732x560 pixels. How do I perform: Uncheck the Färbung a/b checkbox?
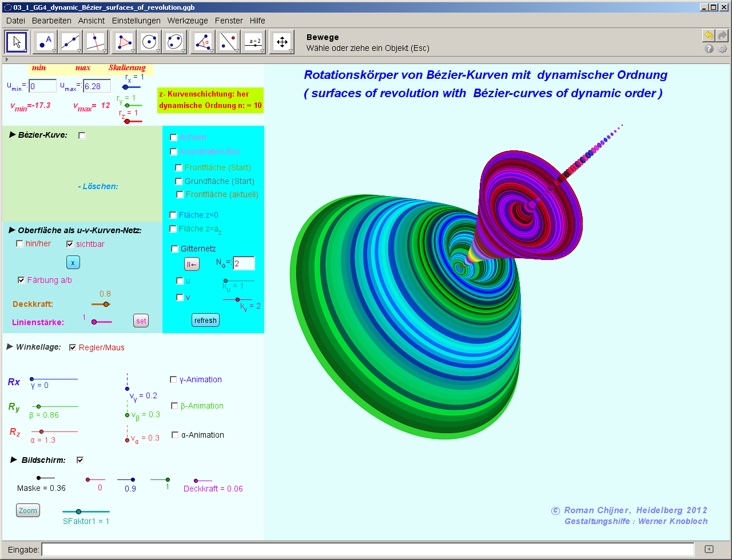click(x=22, y=280)
